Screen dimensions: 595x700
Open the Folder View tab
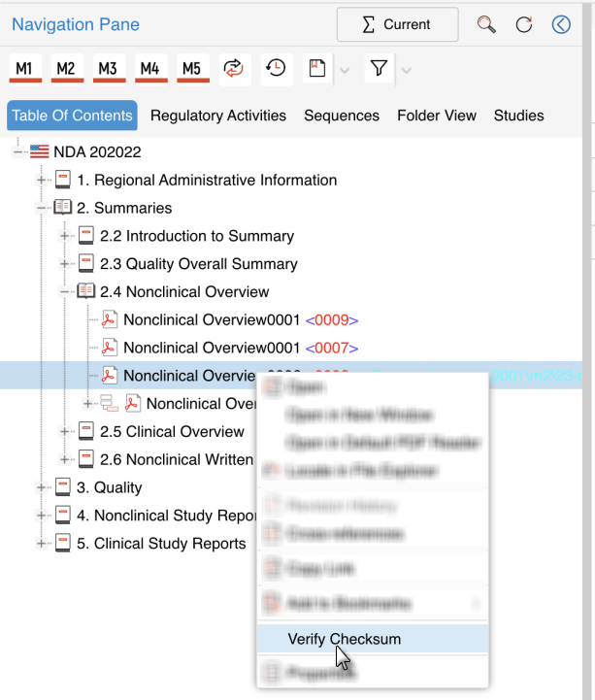click(436, 116)
